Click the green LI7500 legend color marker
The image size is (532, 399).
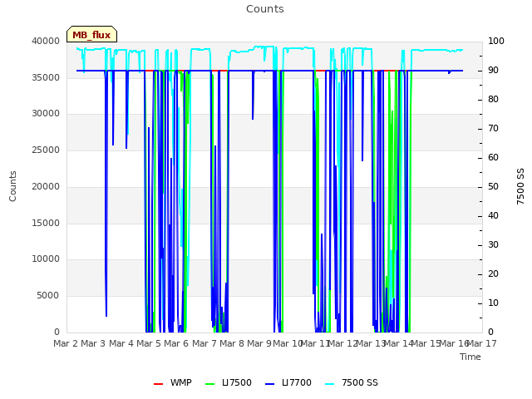click(x=210, y=384)
